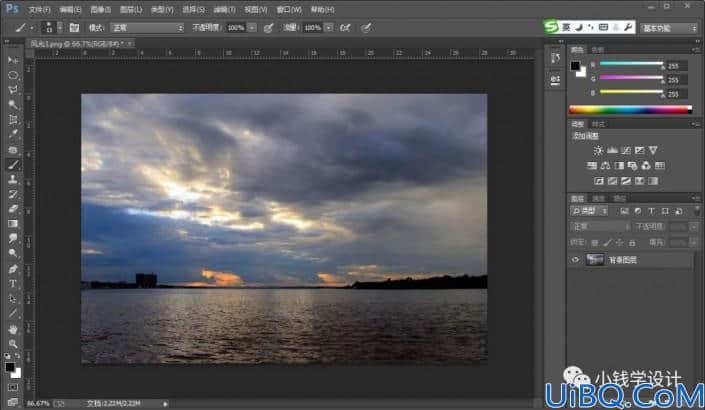705x410 pixels.
Task: Open the History panel icon
Action: click(556, 58)
